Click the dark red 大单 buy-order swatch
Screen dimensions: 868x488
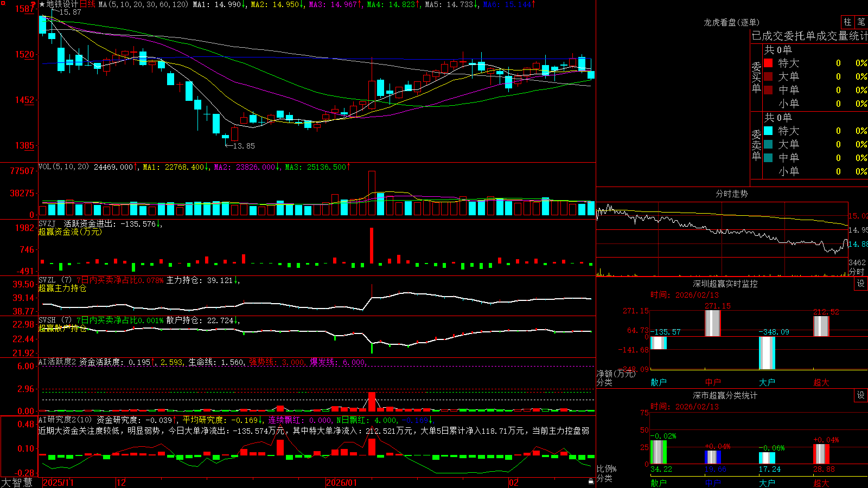coord(768,76)
